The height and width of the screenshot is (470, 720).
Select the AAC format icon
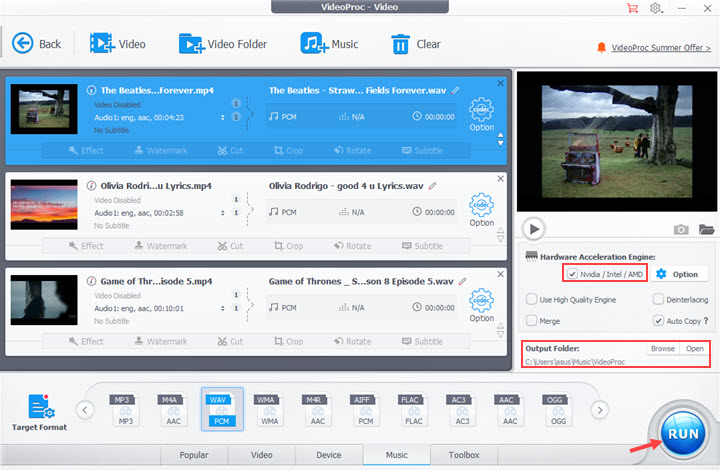(x=510, y=409)
